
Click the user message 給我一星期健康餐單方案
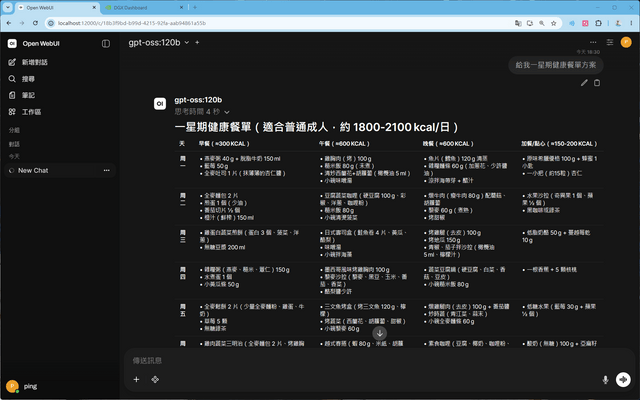[556, 65]
